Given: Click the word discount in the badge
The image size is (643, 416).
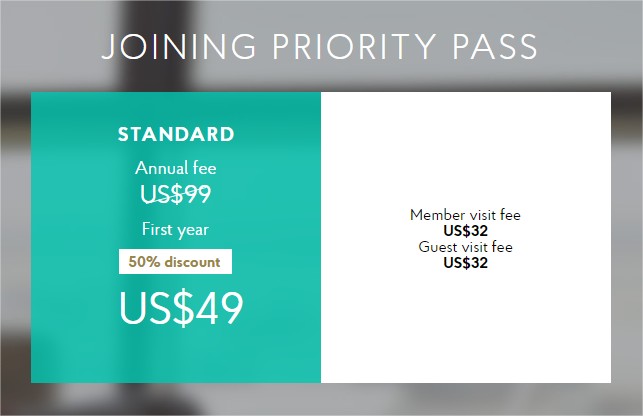Looking at the screenshot, I should (192, 261).
